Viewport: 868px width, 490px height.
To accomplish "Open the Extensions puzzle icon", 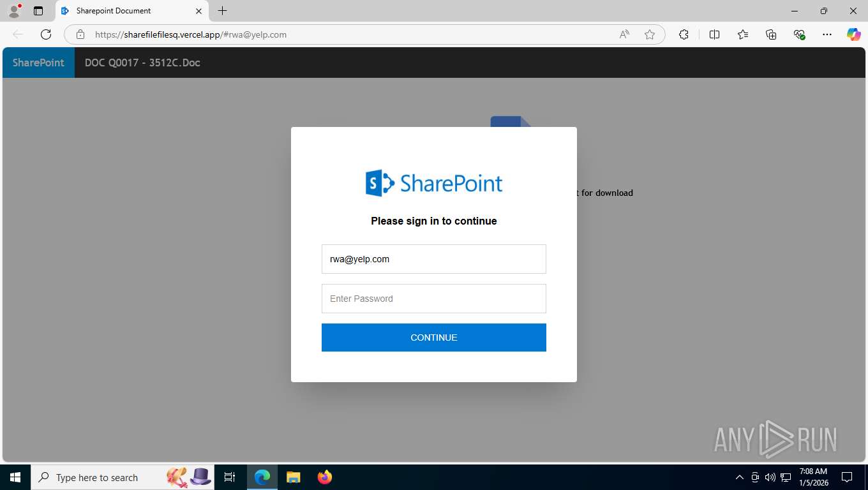I will [684, 34].
